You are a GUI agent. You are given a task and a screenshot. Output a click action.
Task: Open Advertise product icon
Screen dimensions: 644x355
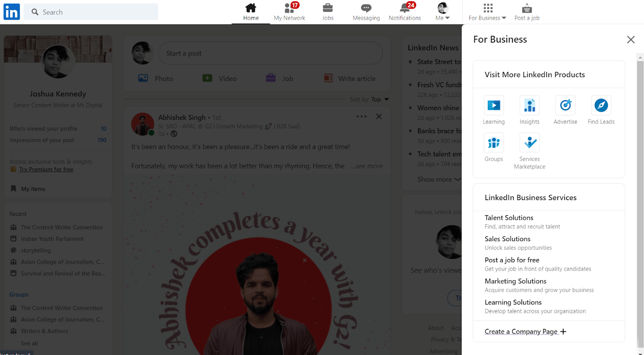tap(566, 106)
